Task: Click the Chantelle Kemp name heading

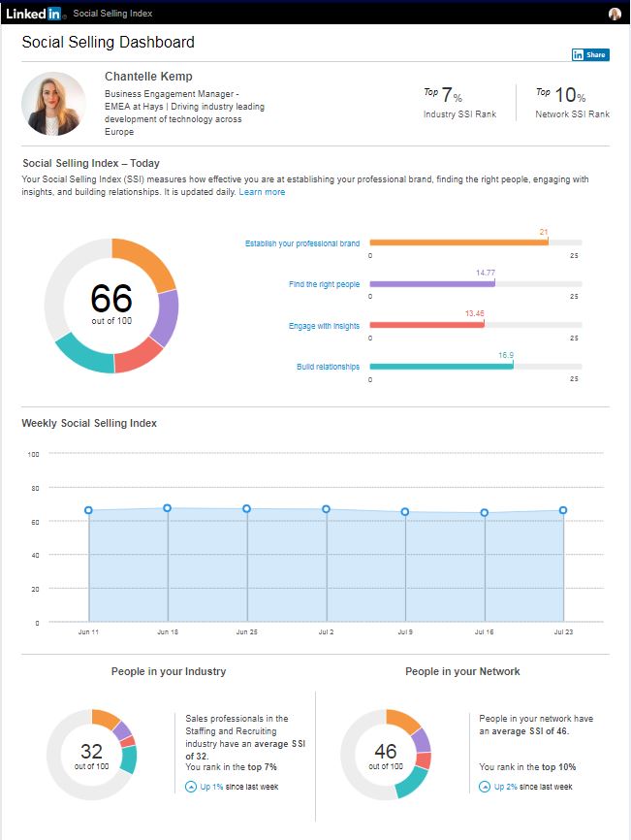Action: pos(148,76)
